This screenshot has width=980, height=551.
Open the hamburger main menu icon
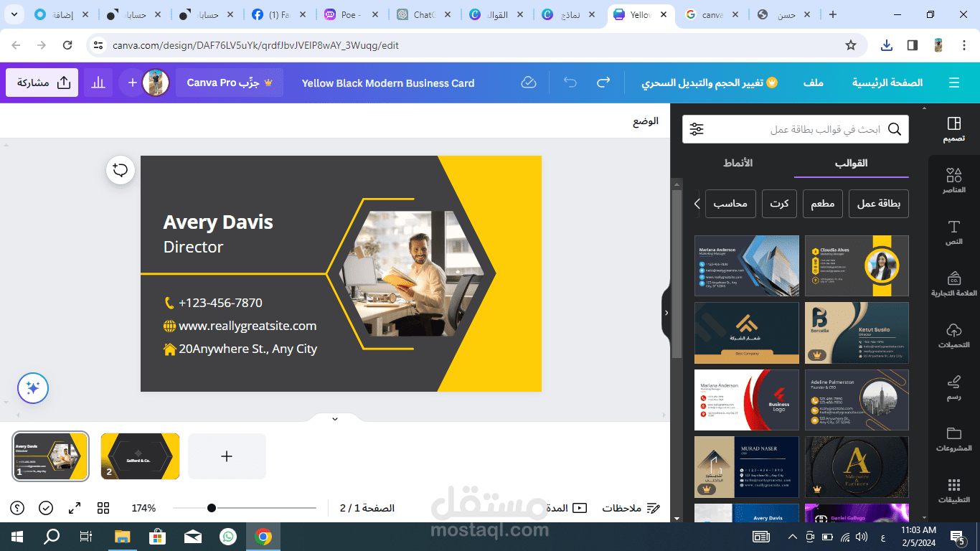(x=954, y=83)
